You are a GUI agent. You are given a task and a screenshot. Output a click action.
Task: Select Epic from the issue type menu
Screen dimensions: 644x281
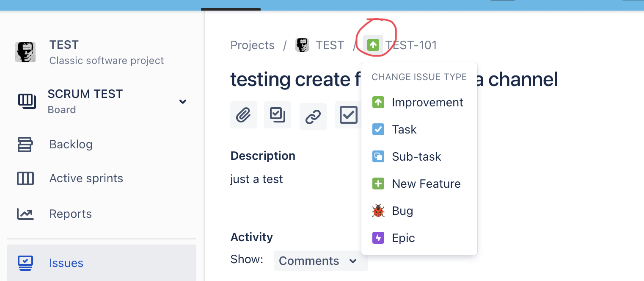pyautogui.click(x=403, y=238)
